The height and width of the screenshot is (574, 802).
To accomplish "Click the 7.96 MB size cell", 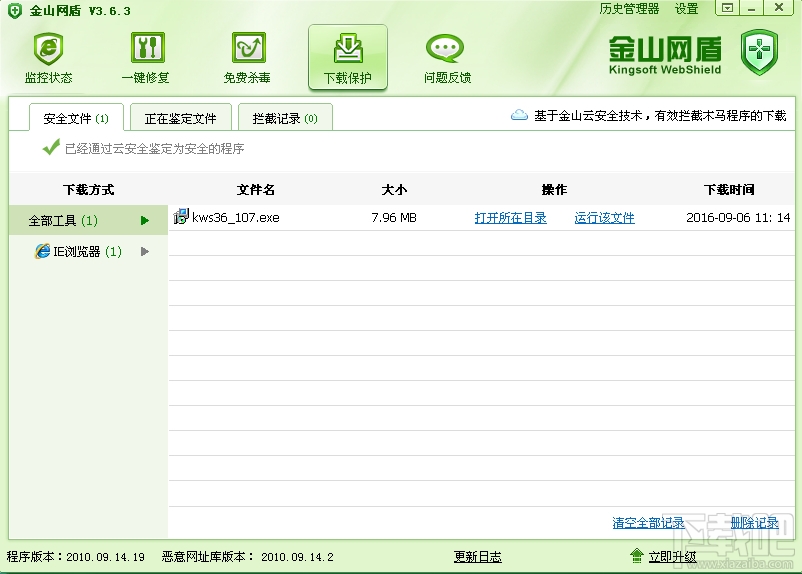I will (394, 217).
